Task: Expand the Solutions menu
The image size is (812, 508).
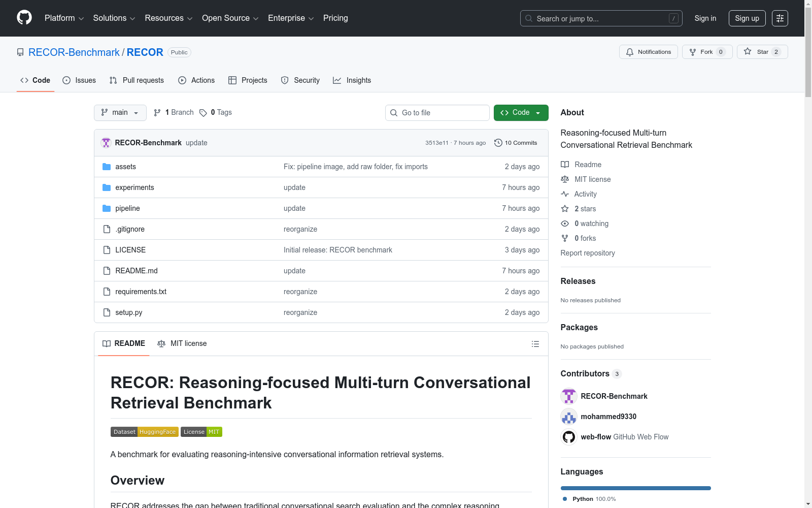Action: [114, 18]
